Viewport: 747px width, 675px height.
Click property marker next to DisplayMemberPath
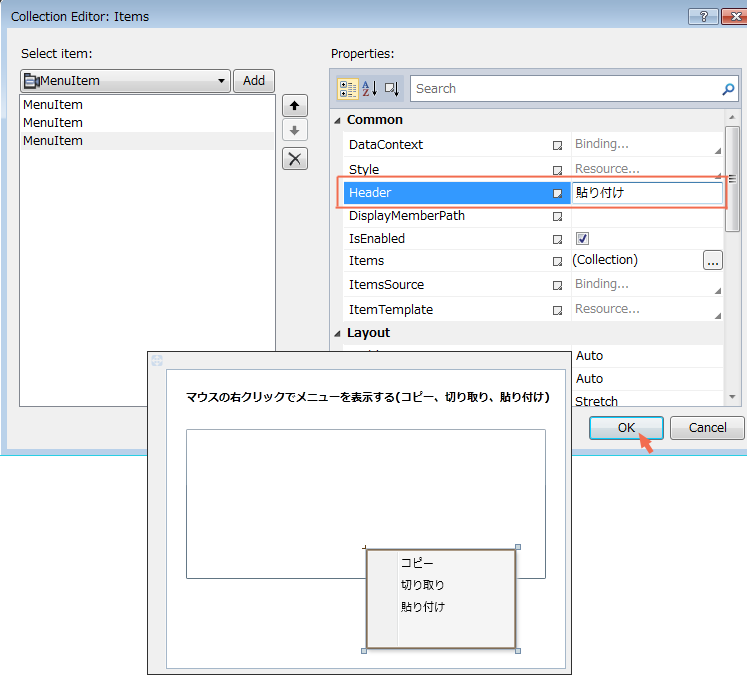(557, 217)
